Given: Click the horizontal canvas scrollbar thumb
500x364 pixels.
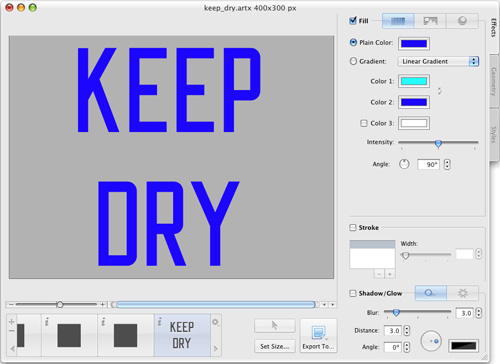Looking at the screenshot, I should [x=216, y=305].
